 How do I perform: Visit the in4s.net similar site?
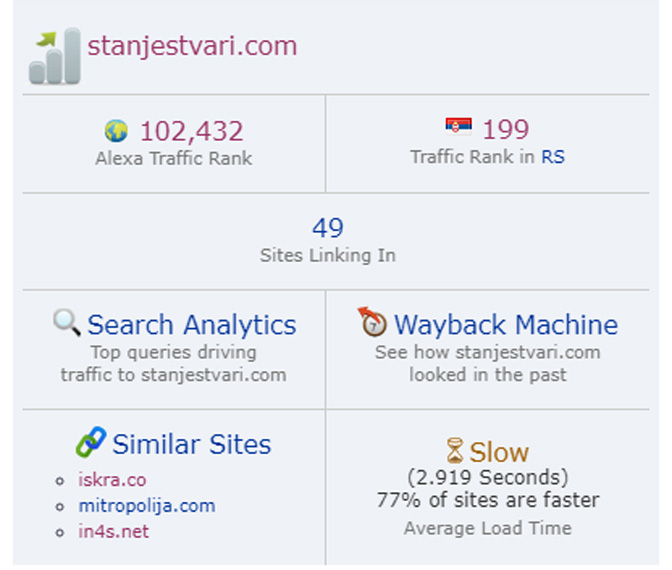pyautogui.click(x=113, y=531)
